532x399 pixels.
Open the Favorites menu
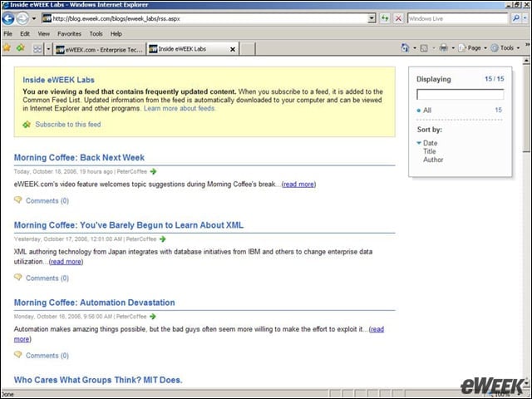click(x=69, y=33)
